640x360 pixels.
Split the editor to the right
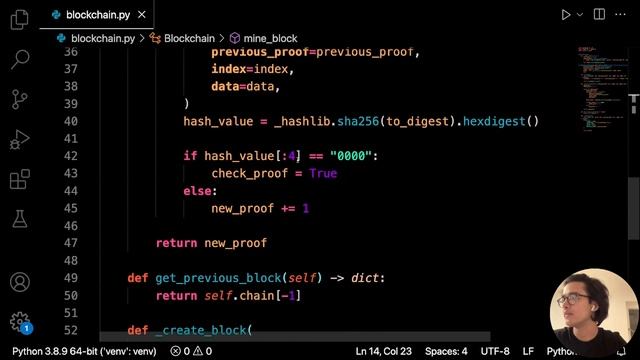coord(599,14)
